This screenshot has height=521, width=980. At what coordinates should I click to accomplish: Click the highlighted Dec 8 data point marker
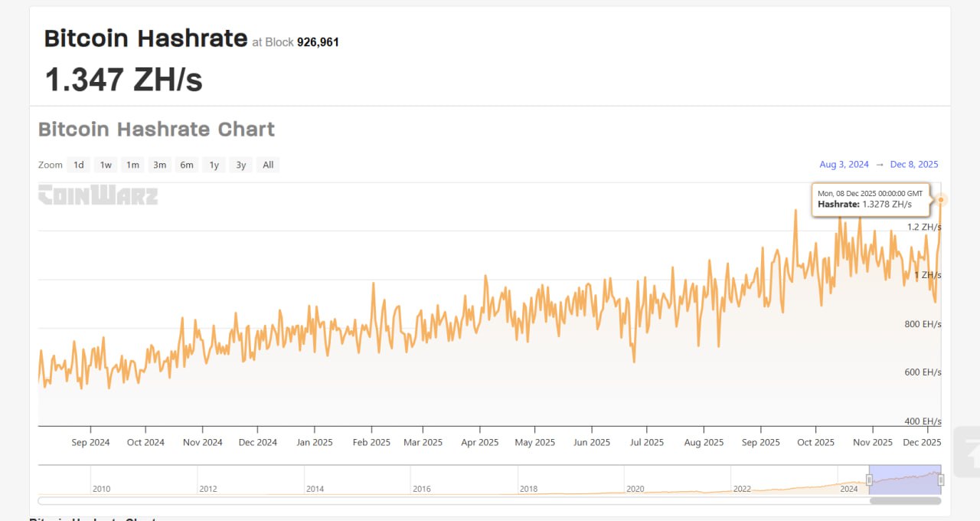click(x=942, y=200)
